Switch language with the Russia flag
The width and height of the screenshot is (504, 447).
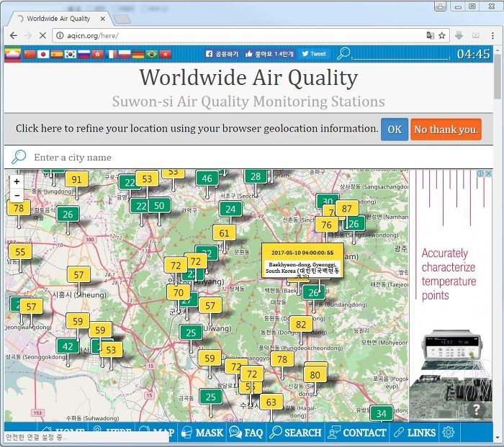pyautogui.click(x=84, y=54)
